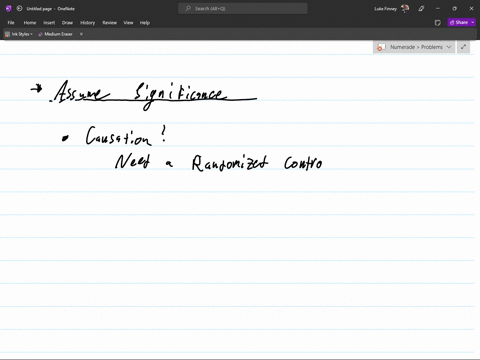Image resolution: width=480 pixels, height=360 pixels.
Task: Open the Help tab
Action: 145,23
